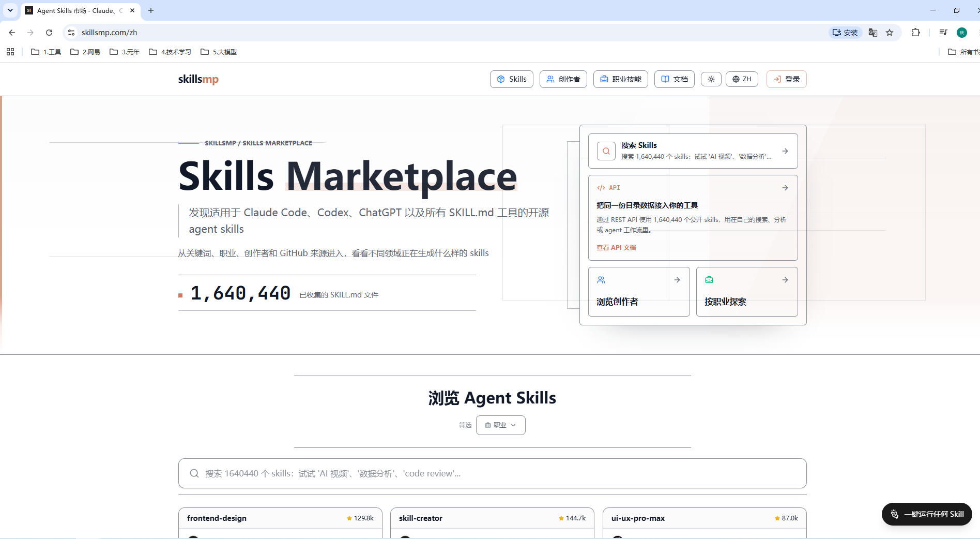Close the Agent Skills tab
980x539 pixels.
click(132, 10)
